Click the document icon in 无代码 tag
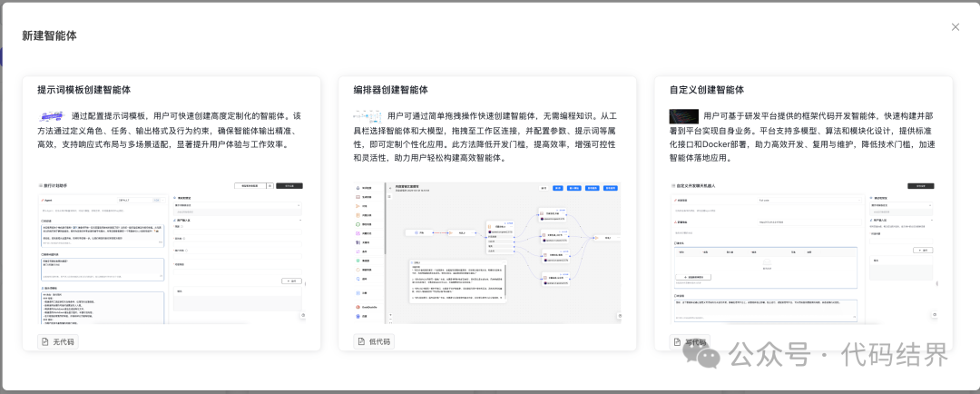Image resolution: width=980 pixels, height=394 pixels. pyautogui.click(x=45, y=342)
